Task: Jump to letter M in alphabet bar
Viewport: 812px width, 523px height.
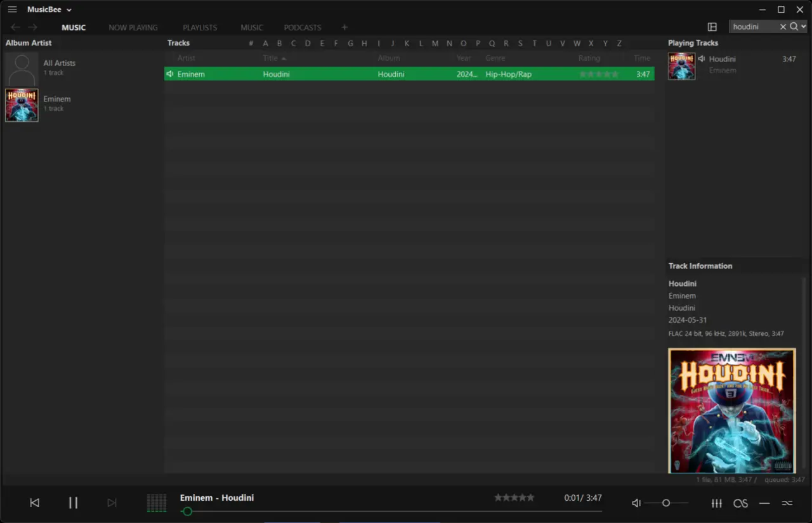Action: pos(435,43)
